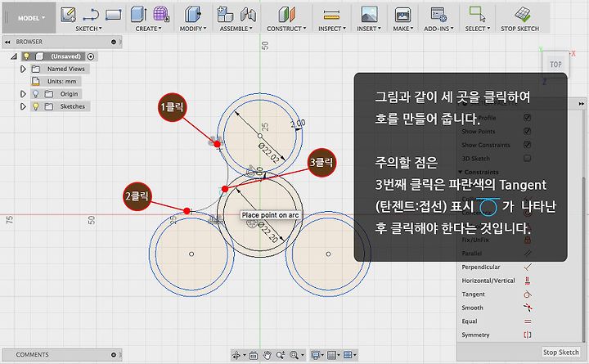Select the Ø22.20 diameter dimension

coord(268,231)
